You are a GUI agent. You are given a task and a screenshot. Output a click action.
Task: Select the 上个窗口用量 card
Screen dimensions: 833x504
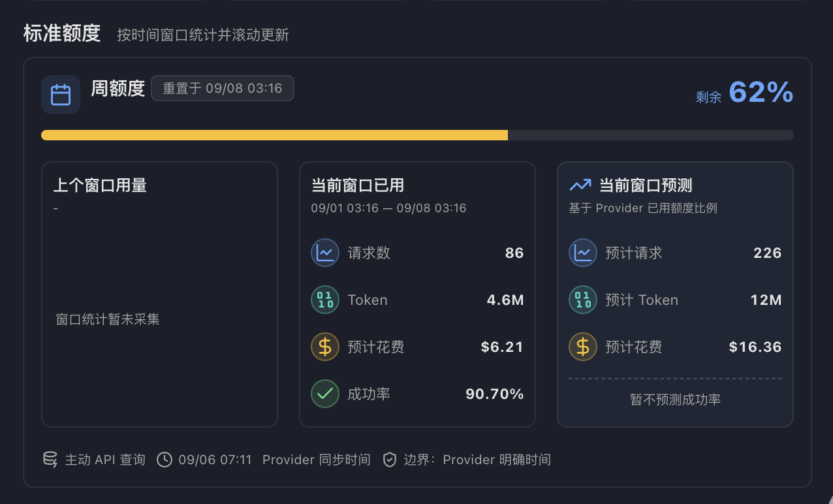[159, 294]
